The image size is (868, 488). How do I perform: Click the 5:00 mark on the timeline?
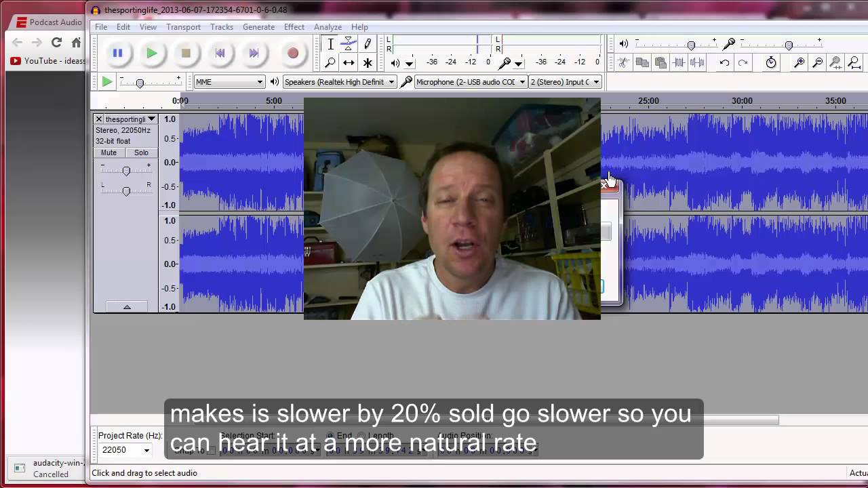[x=274, y=101]
